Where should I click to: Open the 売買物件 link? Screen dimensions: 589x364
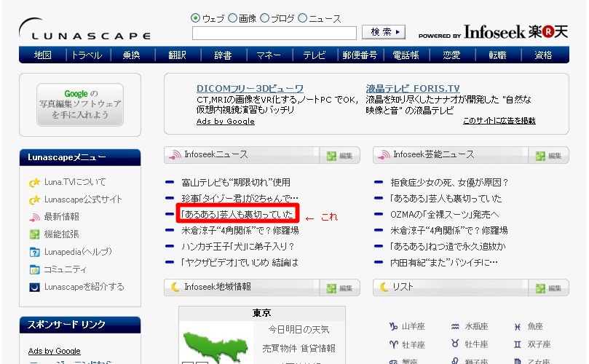[x=280, y=349]
